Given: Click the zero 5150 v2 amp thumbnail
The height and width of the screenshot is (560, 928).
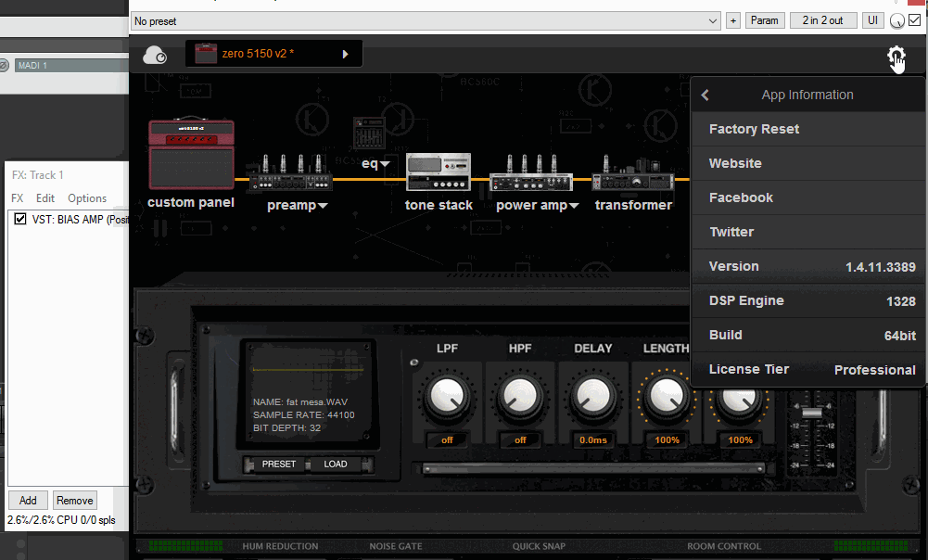Looking at the screenshot, I should click(x=206, y=54).
